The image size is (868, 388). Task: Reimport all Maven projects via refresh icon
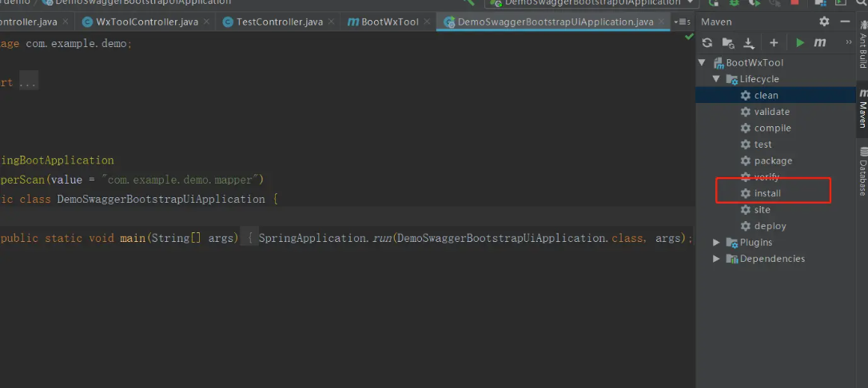pos(707,42)
